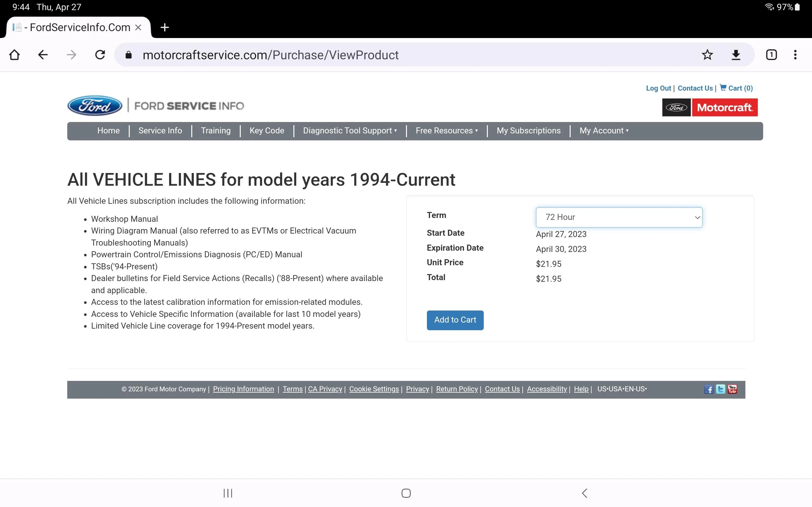The height and width of the screenshot is (507, 812).
Task: Open the Pricing Information footer link
Action: coord(243,389)
